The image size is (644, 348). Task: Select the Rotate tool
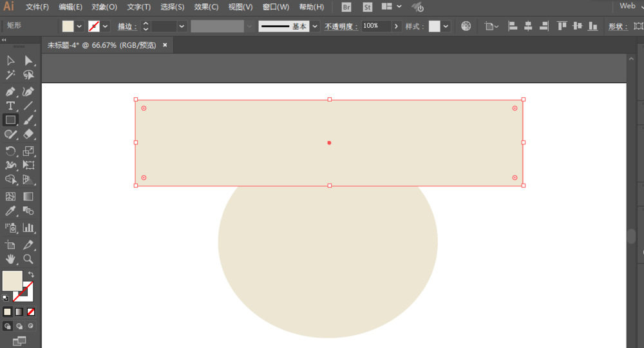(x=11, y=151)
